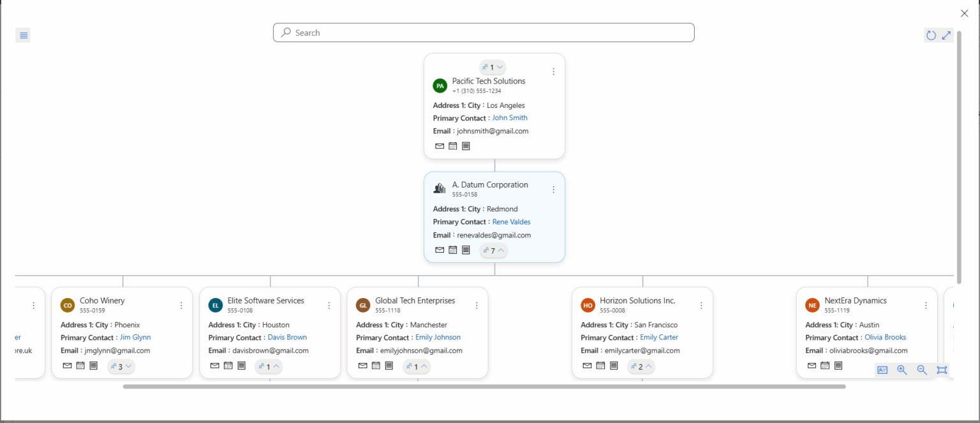Refresh the hierarchy using the refresh icon
Image resolution: width=980 pixels, height=423 pixels.
coord(931,35)
